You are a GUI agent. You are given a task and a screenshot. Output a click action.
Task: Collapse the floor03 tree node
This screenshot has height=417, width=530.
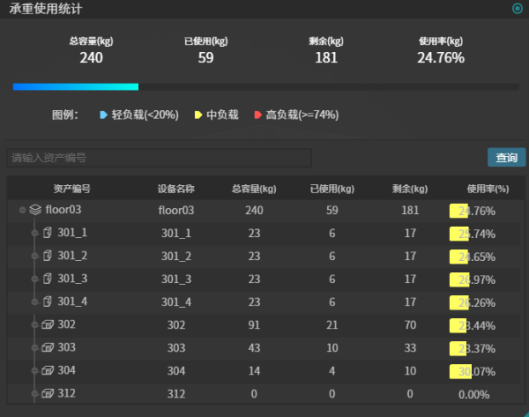pos(22,210)
